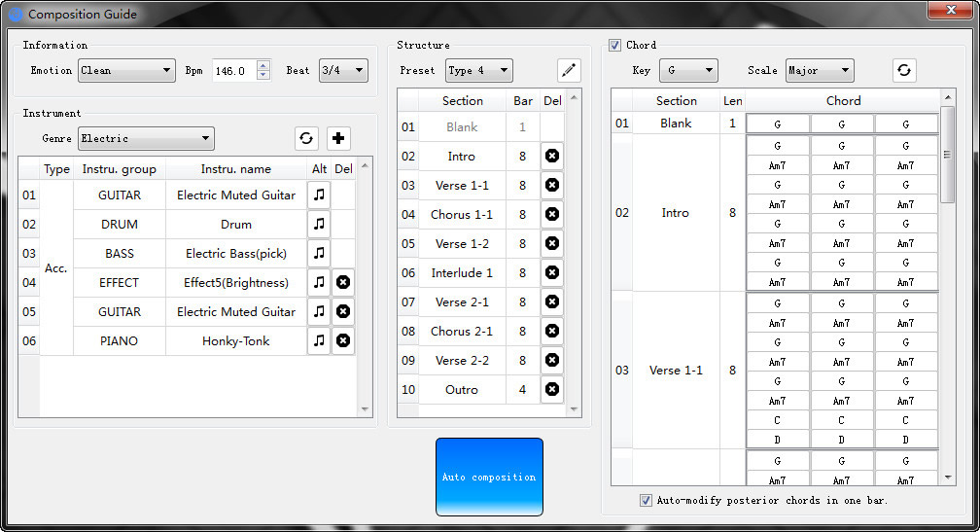The width and height of the screenshot is (980, 532).
Task: Click the chord list scrollbar down arrow
Action: (x=948, y=478)
